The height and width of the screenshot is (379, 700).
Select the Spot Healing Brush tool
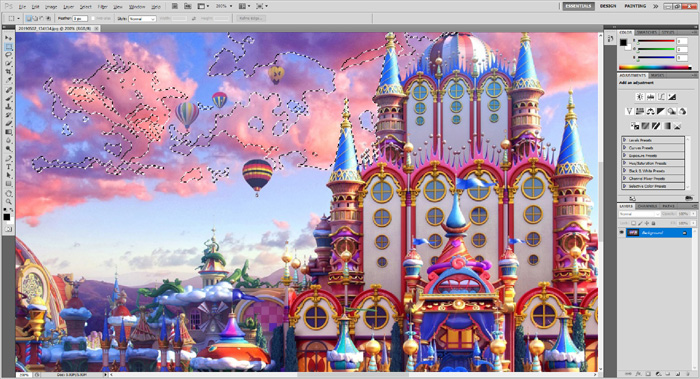[8, 91]
